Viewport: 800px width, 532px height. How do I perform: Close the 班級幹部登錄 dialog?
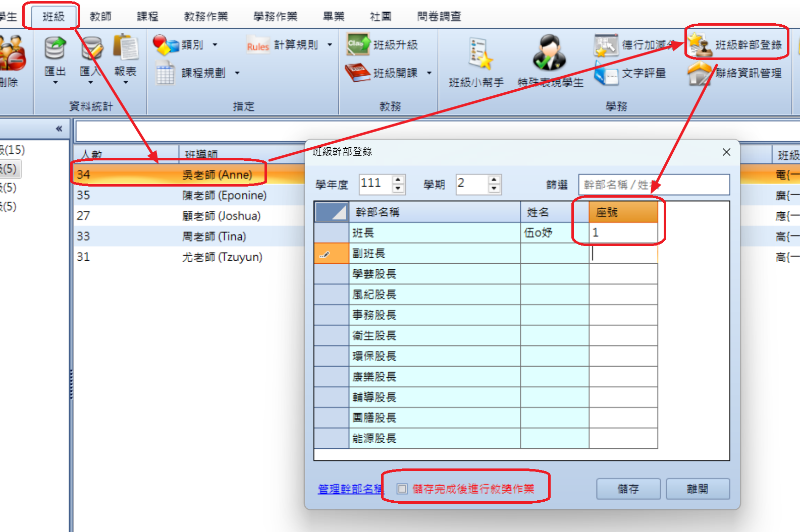[726, 152]
